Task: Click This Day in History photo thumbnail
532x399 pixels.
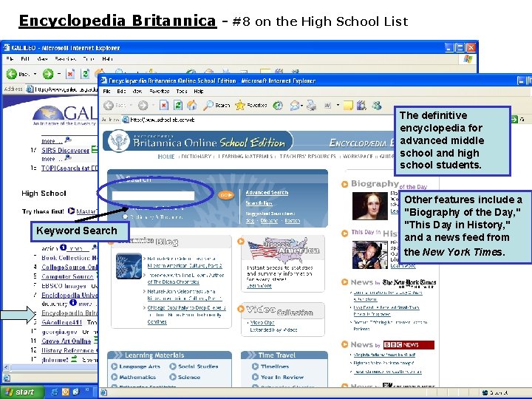Action: [x=370, y=255]
